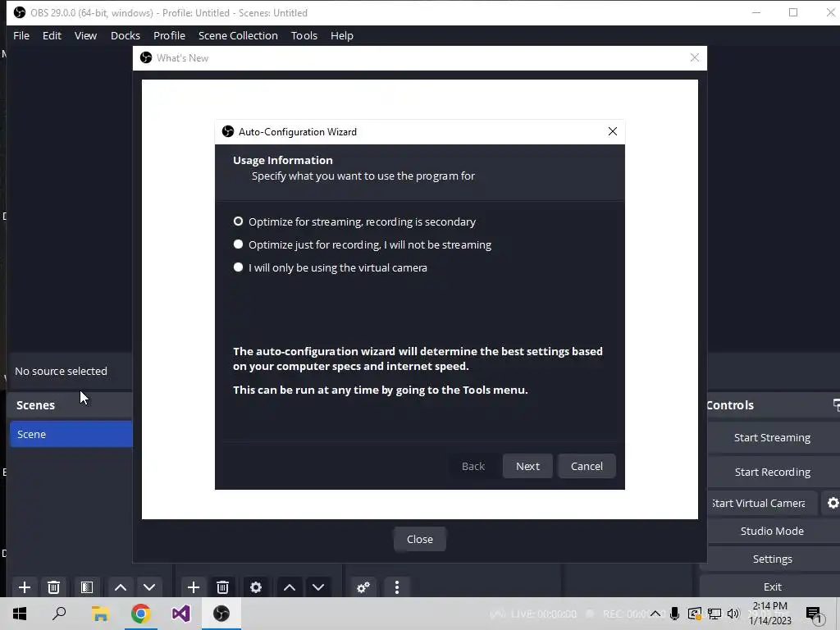Add a new scene with plus icon
840x630 pixels.
24,587
